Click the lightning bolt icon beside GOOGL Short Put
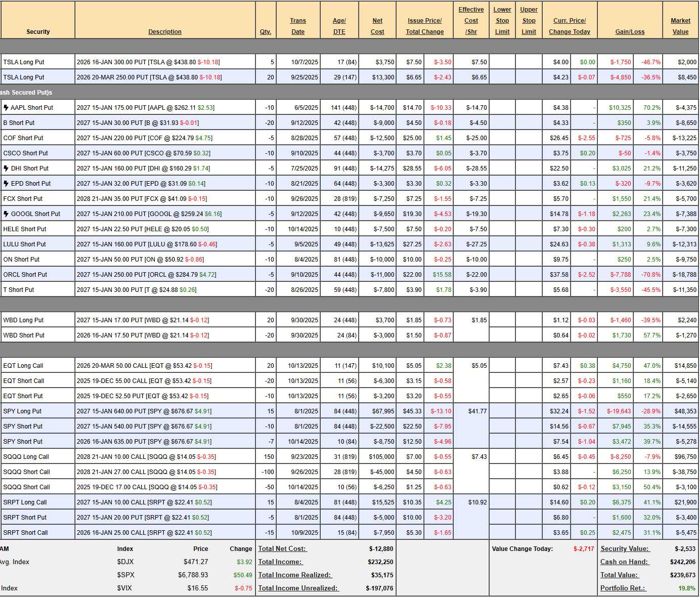700x597 pixels. pos(6,214)
